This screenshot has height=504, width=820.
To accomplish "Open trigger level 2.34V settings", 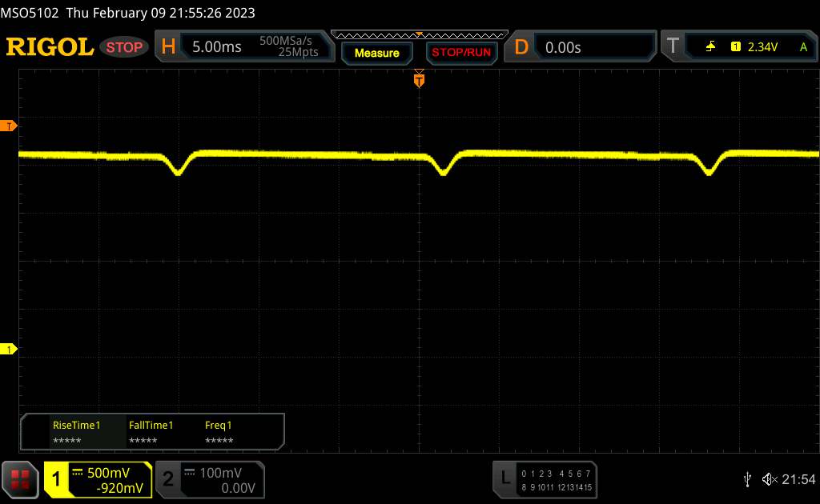I will [761, 47].
